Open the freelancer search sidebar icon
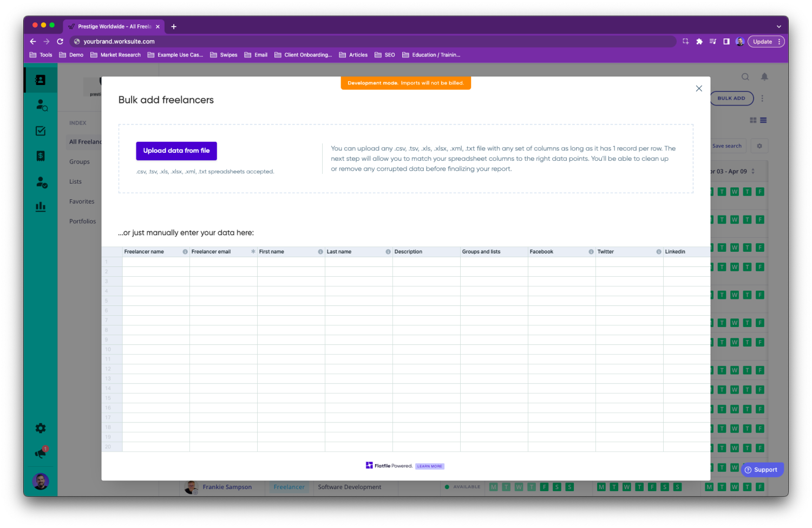Image resolution: width=812 pixels, height=528 pixels. 42,105
